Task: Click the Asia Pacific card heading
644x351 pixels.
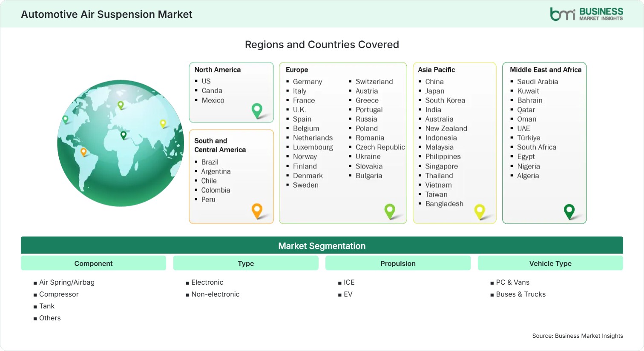Action: click(x=437, y=70)
